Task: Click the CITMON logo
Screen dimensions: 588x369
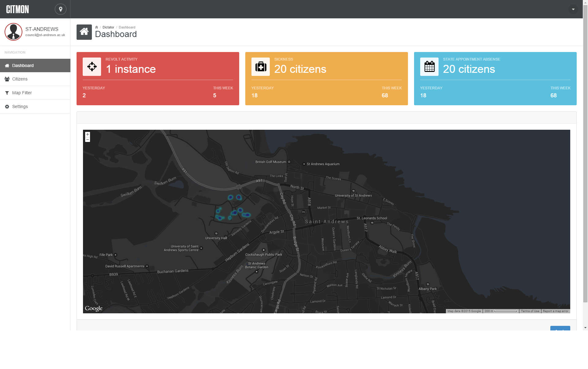Action: (x=18, y=9)
